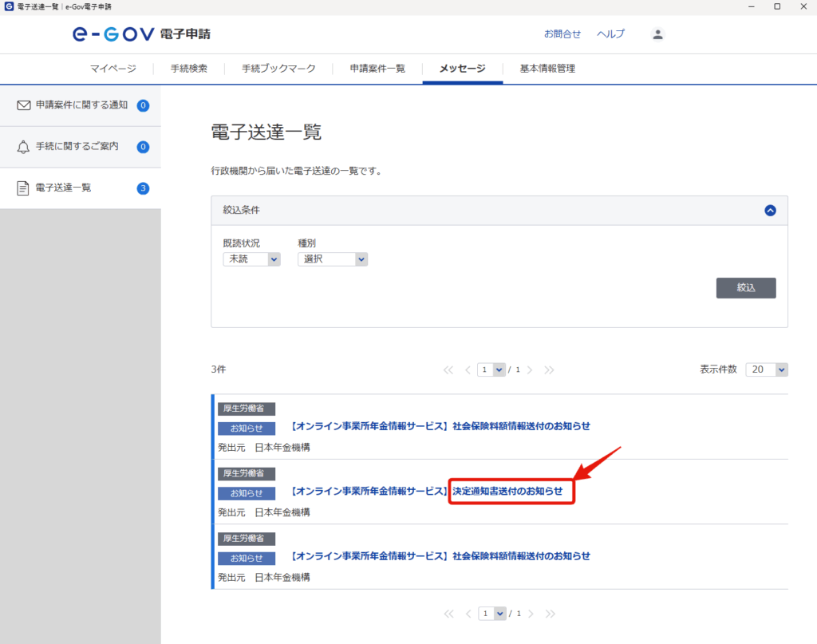Go to last page using bottom pager
The width and height of the screenshot is (817, 644).
(550, 614)
